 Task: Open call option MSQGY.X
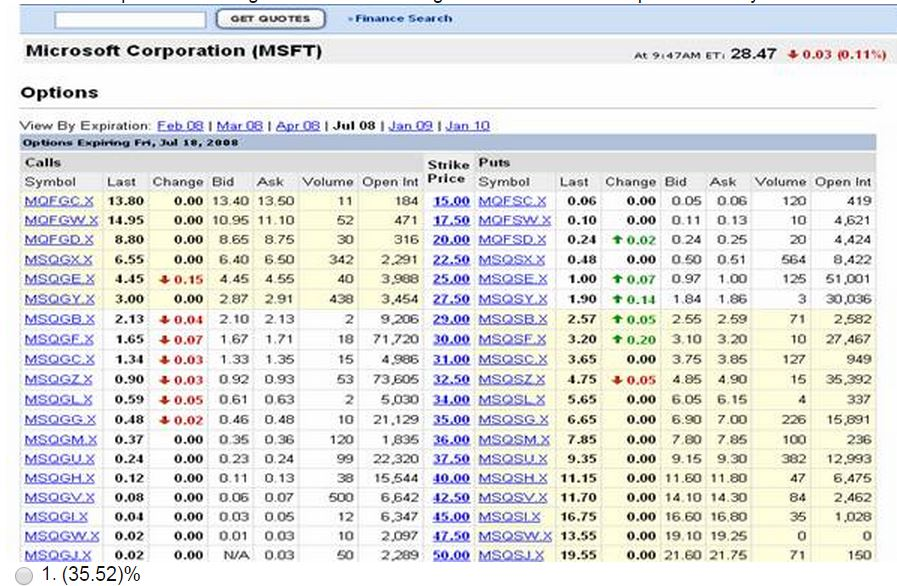pyautogui.click(x=59, y=299)
